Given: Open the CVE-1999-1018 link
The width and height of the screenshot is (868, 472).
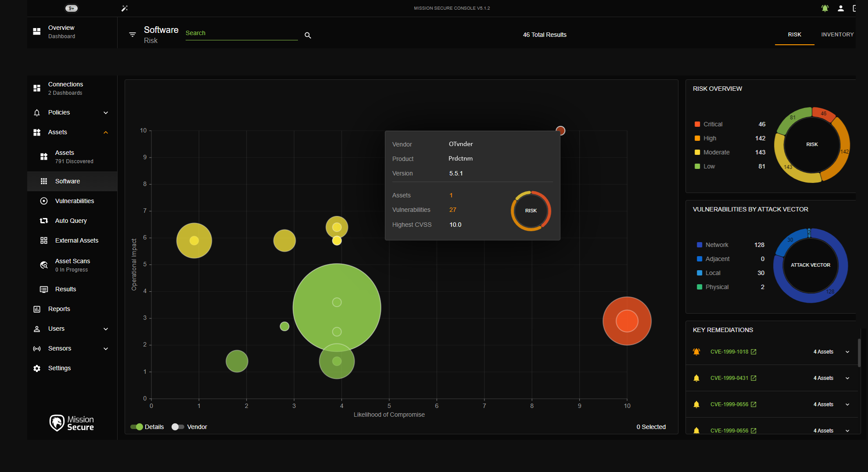Looking at the screenshot, I should (729, 352).
